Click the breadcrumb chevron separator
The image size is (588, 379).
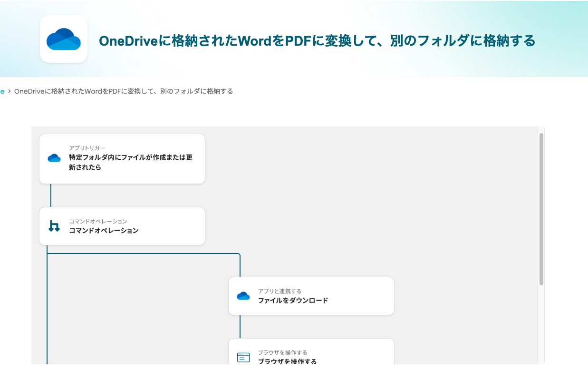pyautogui.click(x=9, y=91)
